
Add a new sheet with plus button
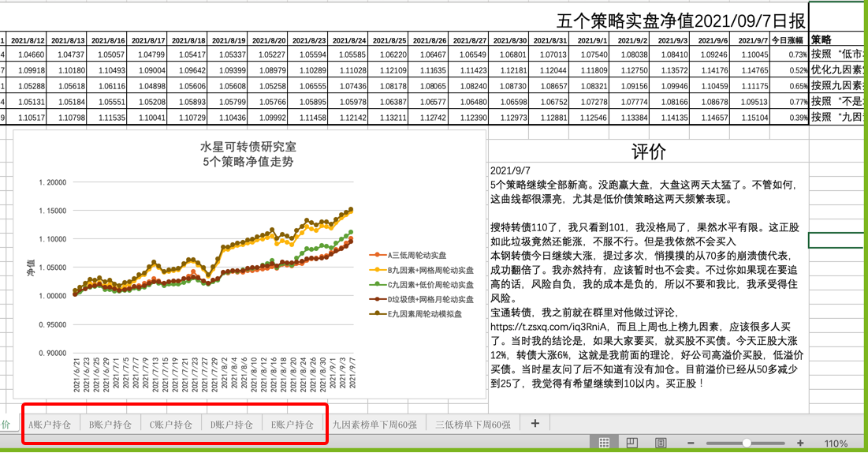pos(535,424)
